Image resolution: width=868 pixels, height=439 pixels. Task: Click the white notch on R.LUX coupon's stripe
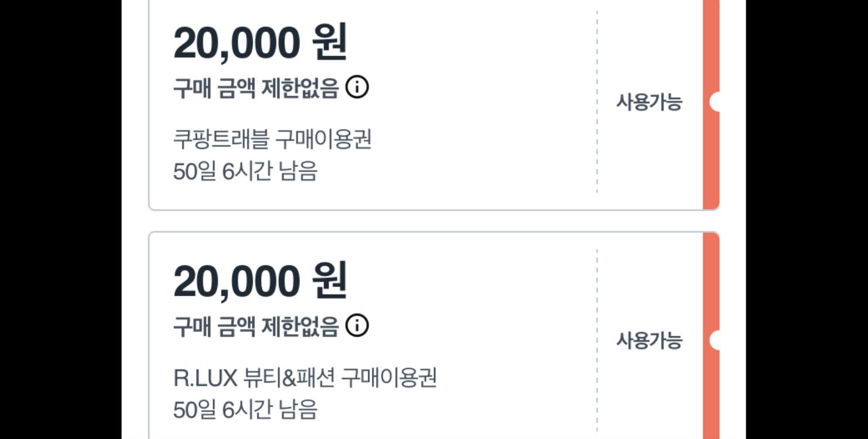tap(715, 340)
